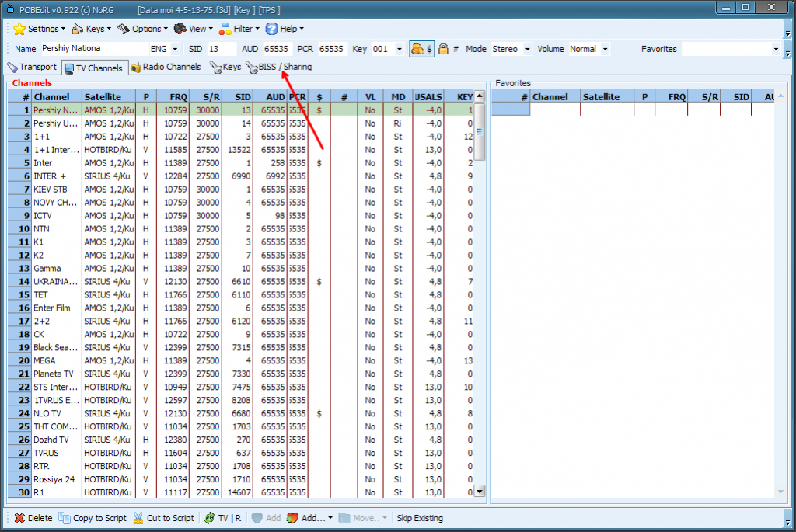Click the Options wrench icon
796x532 pixels.
(x=124, y=29)
